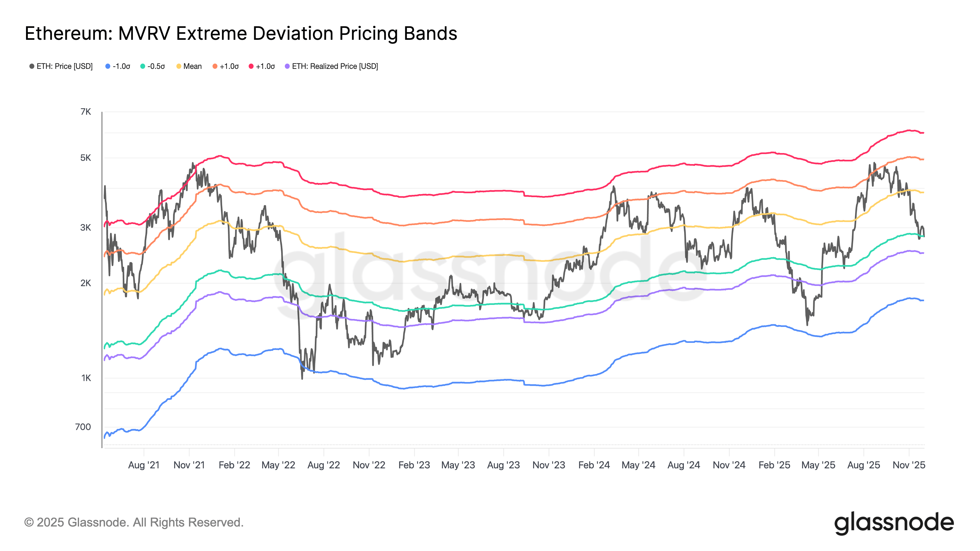Toggle ETH: Realized Price [USD] legend entry
The height and width of the screenshot is (551, 980).
(x=331, y=66)
